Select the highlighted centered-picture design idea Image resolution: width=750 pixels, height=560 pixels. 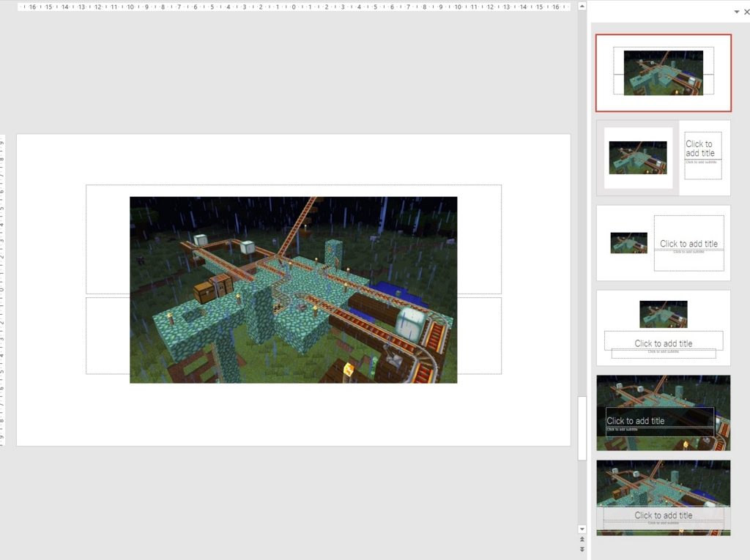tap(664, 72)
